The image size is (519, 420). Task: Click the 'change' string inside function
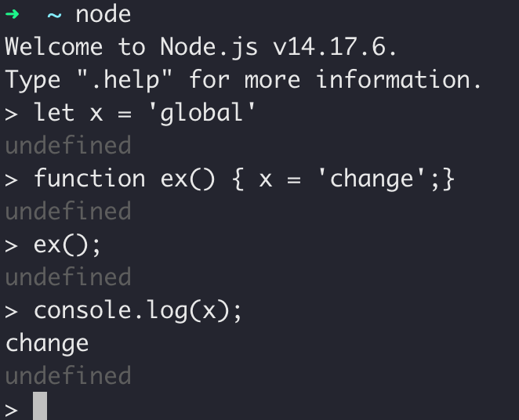coord(372,179)
